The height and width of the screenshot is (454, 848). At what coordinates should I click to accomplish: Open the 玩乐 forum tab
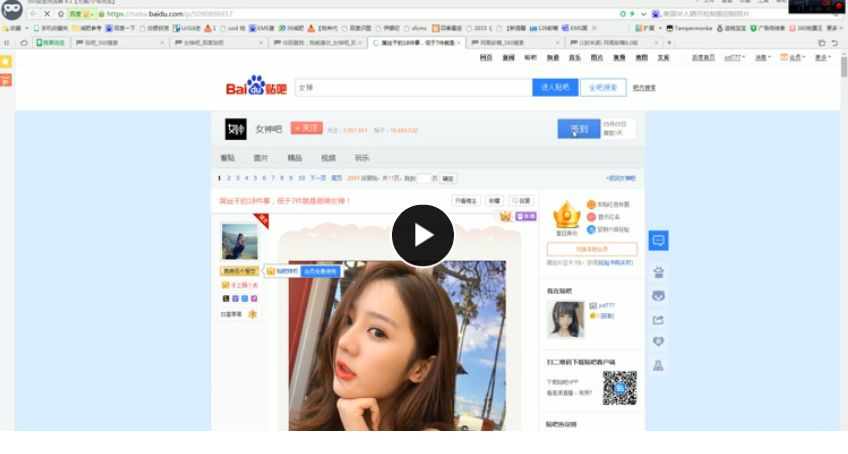[362, 158]
